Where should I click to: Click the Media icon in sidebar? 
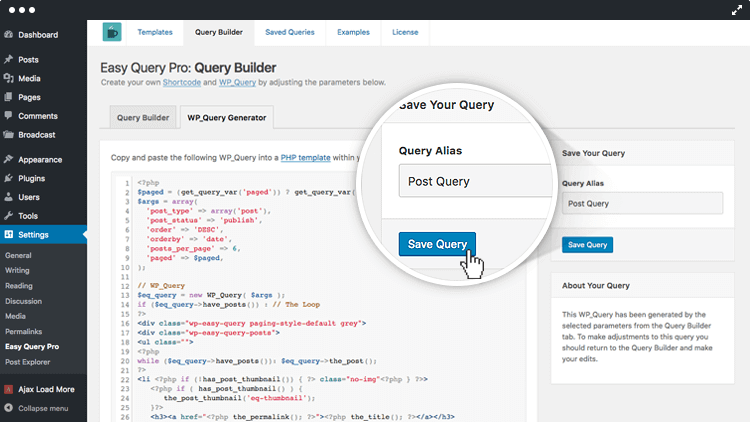(x=8, y=78)
